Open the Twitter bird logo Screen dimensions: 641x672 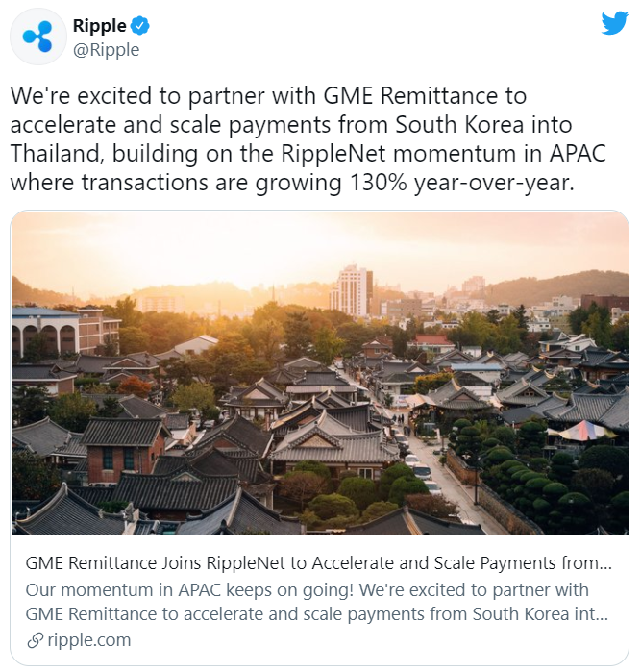coord(614,23)
